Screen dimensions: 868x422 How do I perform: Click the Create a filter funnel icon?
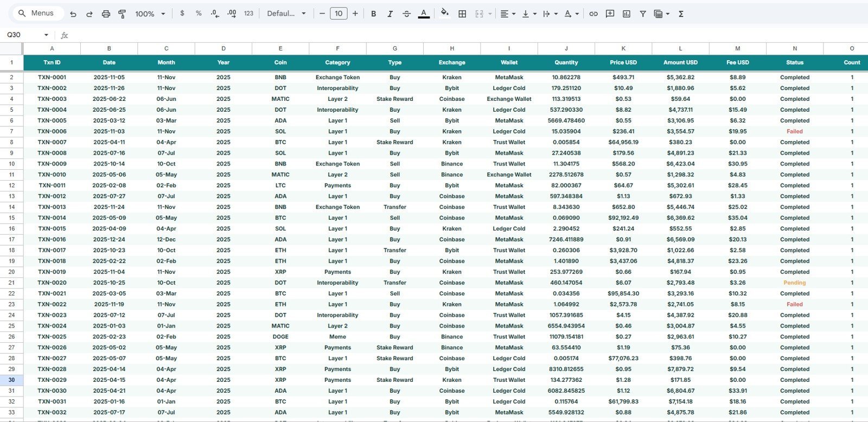(x=643, y=14)
